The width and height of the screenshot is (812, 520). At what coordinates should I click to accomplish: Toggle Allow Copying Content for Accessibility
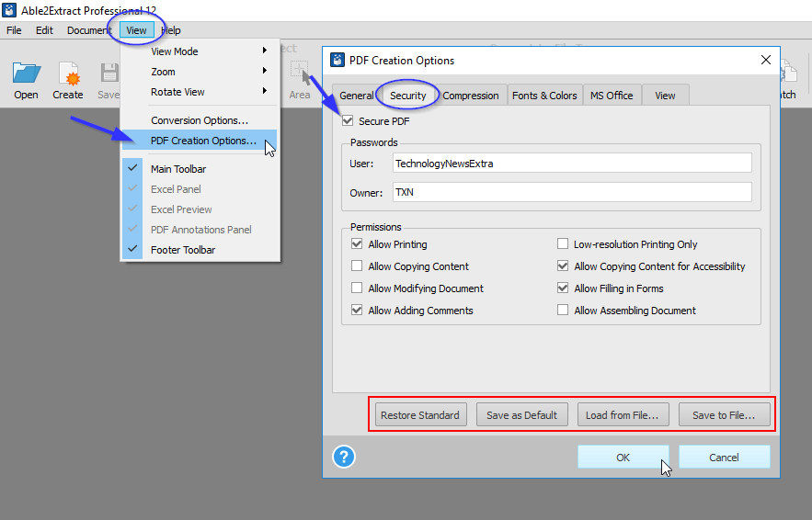tap(563, 266)
